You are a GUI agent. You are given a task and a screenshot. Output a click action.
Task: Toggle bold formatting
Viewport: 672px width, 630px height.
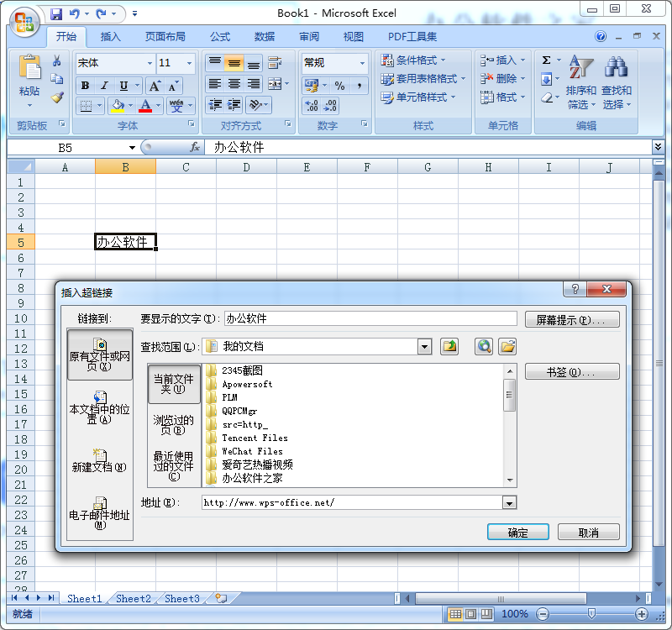(86, 86)
